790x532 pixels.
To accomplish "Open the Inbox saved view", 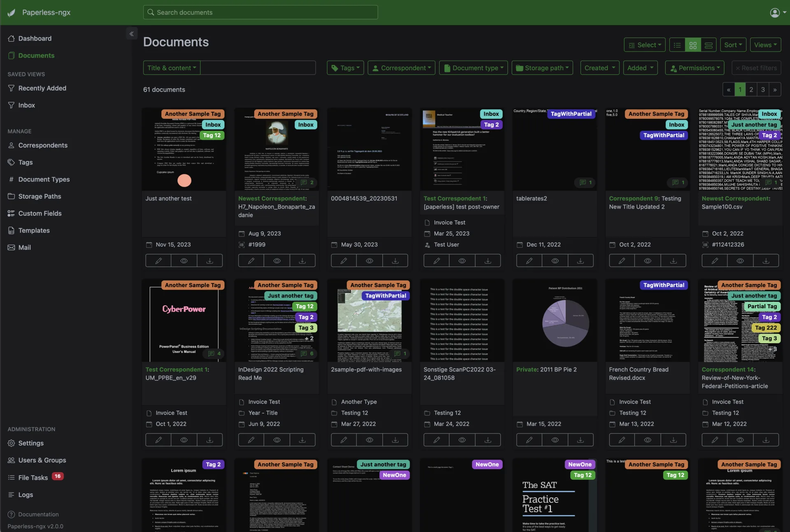I will 26,105.
